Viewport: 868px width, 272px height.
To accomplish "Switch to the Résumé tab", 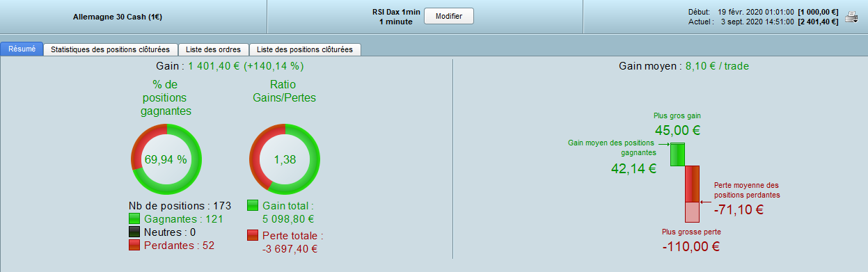I will click(22, 49).
